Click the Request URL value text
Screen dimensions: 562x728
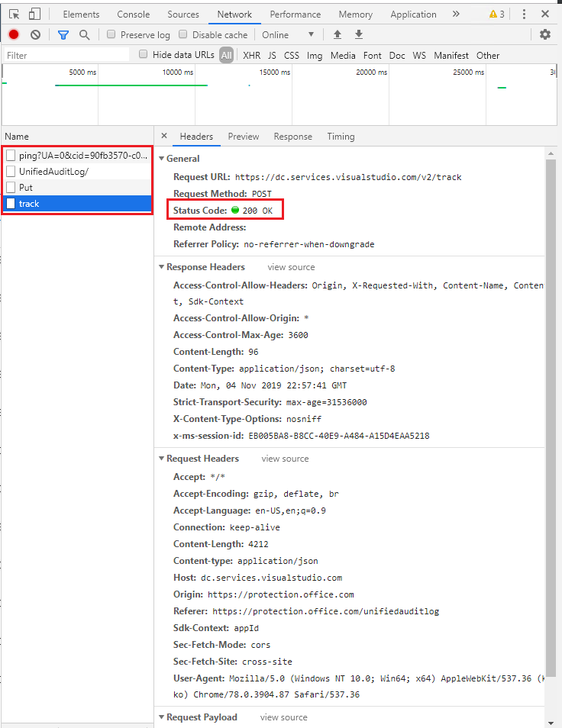[348, 177]
